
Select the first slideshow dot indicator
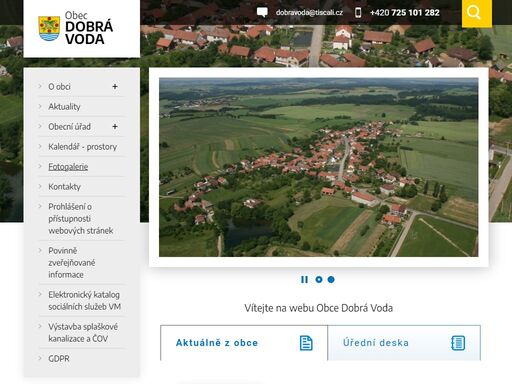pos(319,279)
